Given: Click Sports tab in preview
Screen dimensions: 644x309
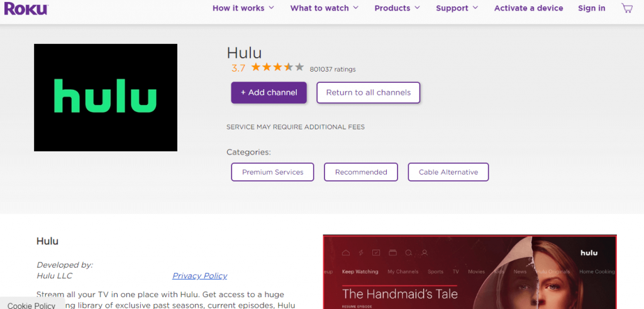Looking at the screenshot, I should 435,272.
